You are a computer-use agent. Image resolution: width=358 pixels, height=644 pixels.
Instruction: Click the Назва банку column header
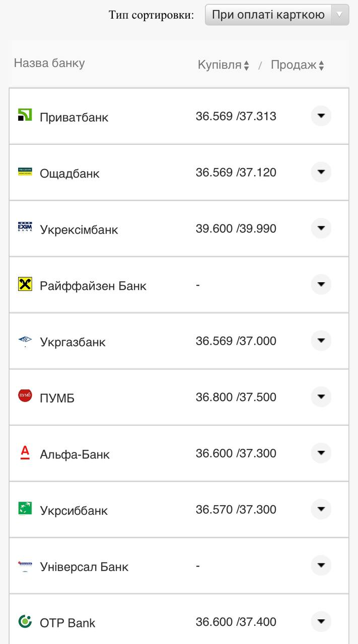[49, 63]
